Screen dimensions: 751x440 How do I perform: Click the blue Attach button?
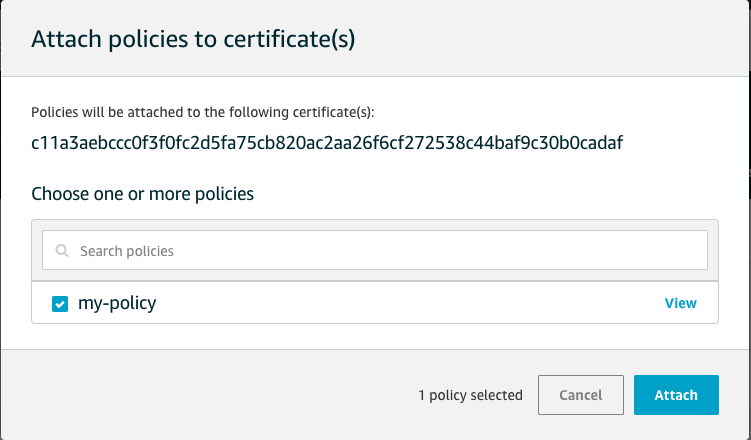[x=676, y=395]
